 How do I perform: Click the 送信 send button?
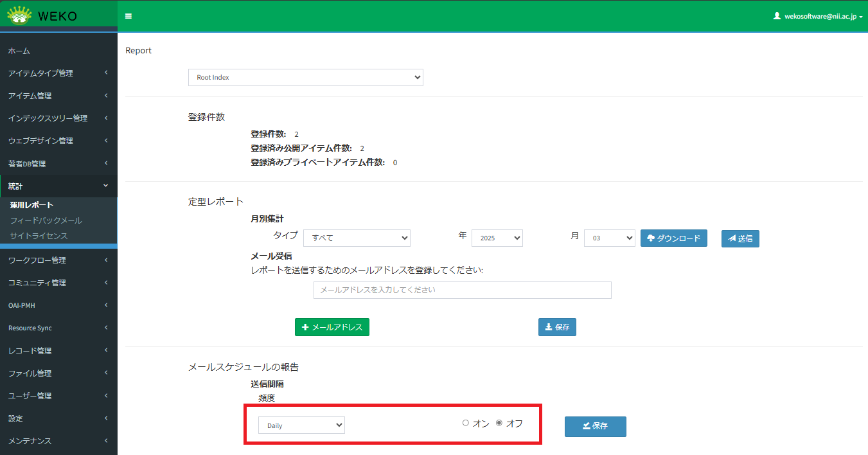pos(740,238)
